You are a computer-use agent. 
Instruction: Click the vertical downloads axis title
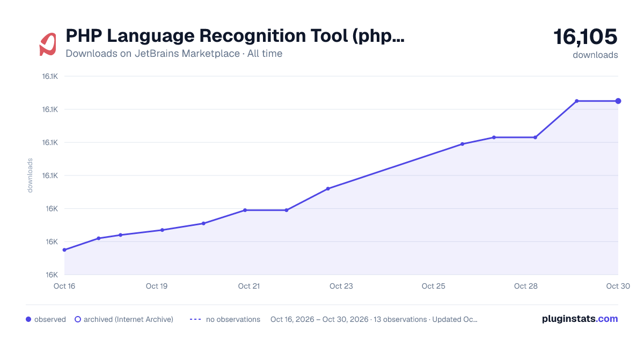pos(30,175)
